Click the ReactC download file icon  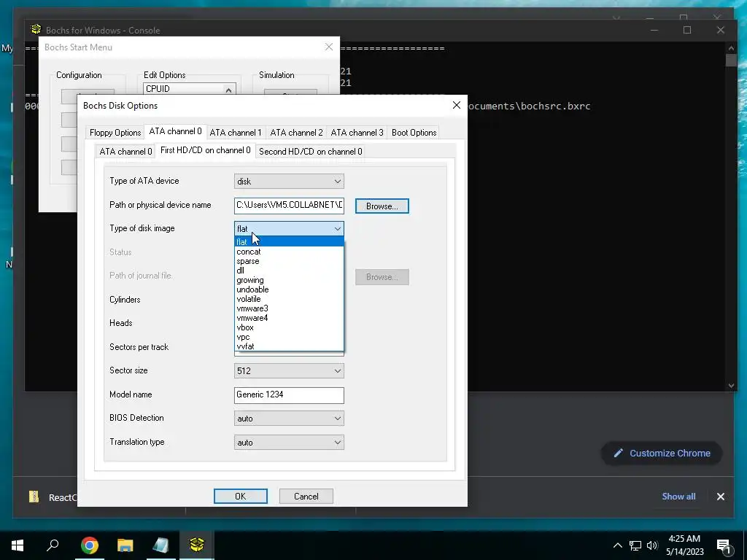point(34,497)
